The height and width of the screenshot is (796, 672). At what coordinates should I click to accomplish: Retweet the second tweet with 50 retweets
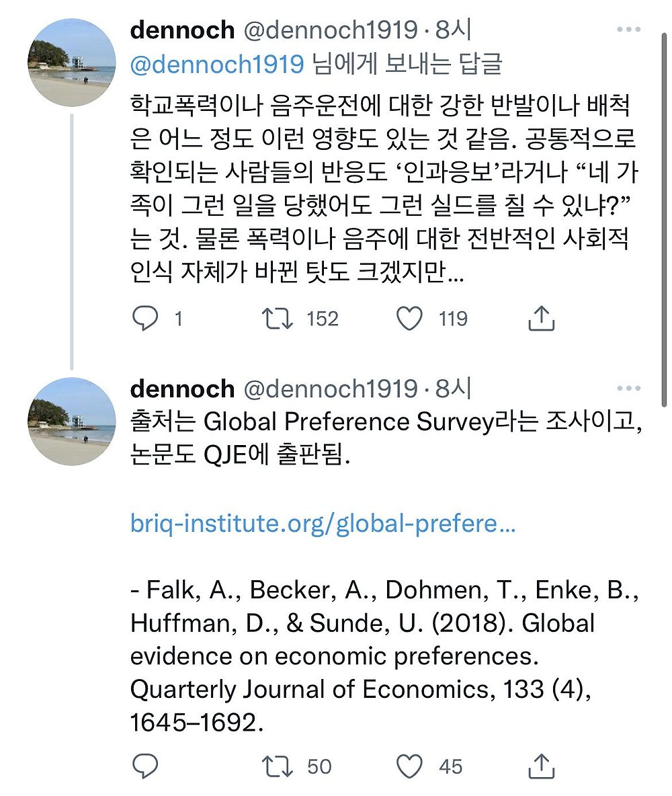[277, 766]
